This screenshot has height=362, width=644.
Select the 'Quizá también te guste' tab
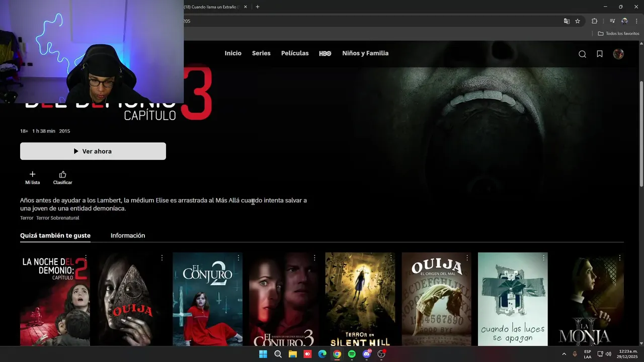pos(55,235)
